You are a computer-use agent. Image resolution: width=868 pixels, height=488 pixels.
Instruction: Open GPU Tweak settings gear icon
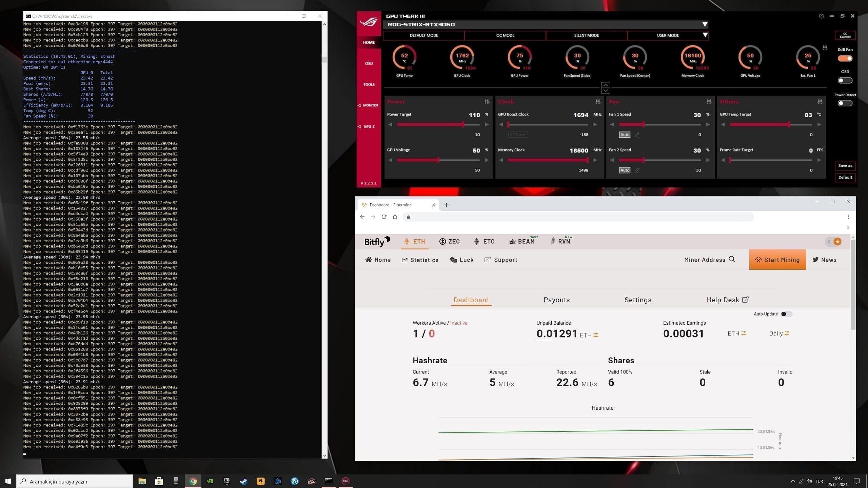(x=821, y=16)
